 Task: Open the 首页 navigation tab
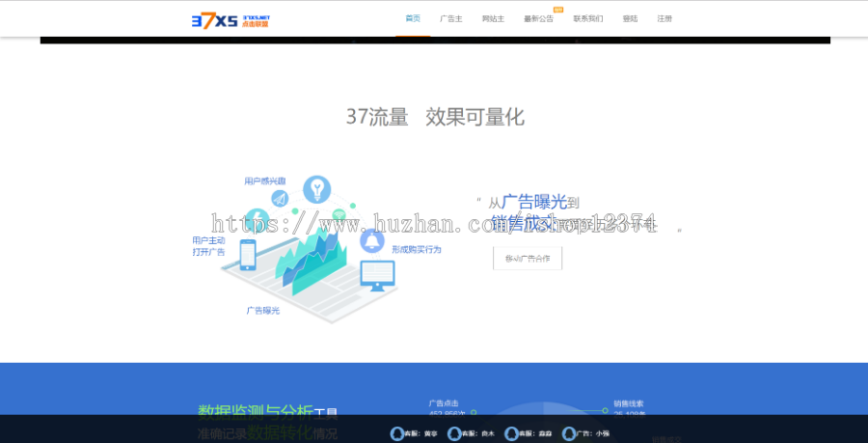point(413,18)
